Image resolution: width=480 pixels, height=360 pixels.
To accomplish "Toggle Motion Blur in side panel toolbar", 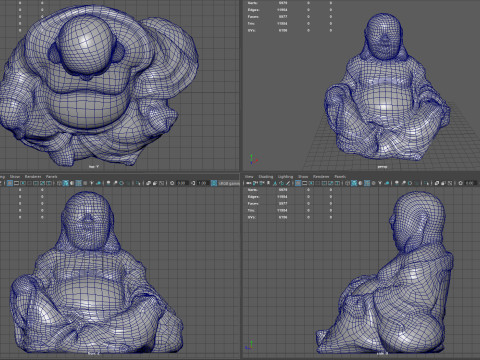I will click(403, 183).
